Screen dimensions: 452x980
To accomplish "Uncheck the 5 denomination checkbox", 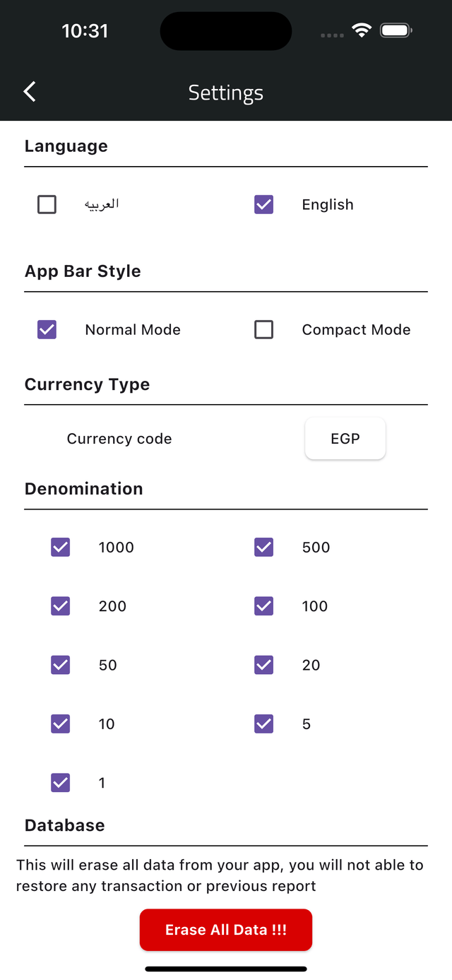I will tap(263, 724).
